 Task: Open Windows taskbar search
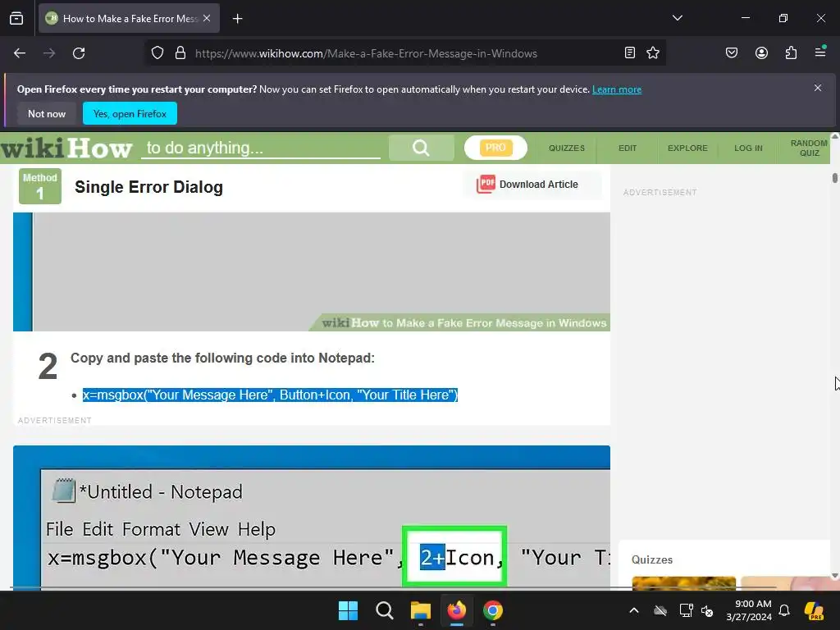click(385, 610)
